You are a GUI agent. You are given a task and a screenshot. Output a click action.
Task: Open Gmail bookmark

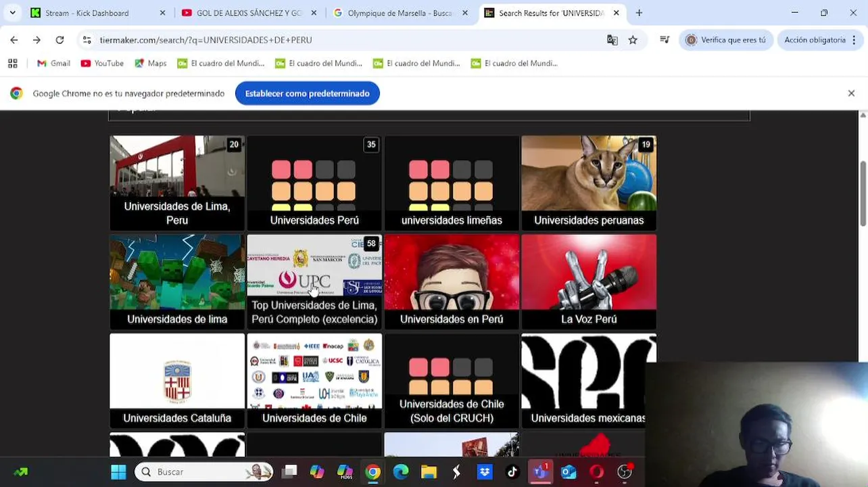tap(53, 63)
